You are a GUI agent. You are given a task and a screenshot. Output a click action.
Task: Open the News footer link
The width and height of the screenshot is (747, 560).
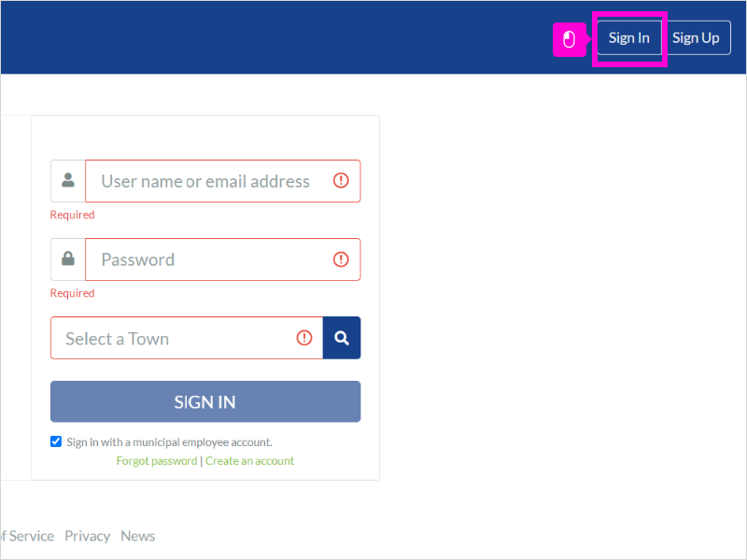[138, 536]
